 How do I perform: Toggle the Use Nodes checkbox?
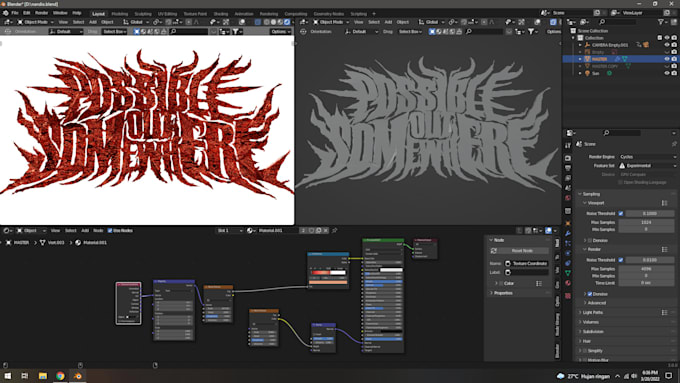110,230
